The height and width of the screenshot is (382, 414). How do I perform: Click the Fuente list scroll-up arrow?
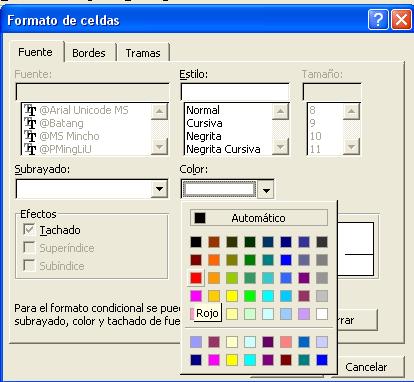(159, 111)
